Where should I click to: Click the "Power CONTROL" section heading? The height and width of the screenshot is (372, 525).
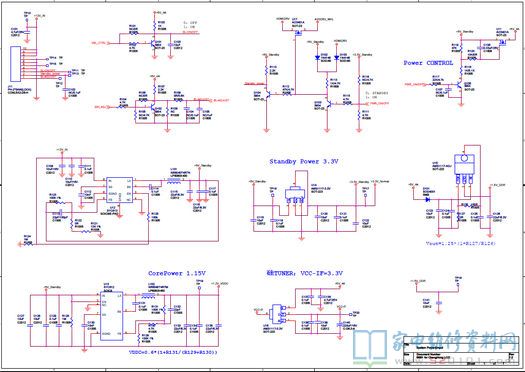428,63
